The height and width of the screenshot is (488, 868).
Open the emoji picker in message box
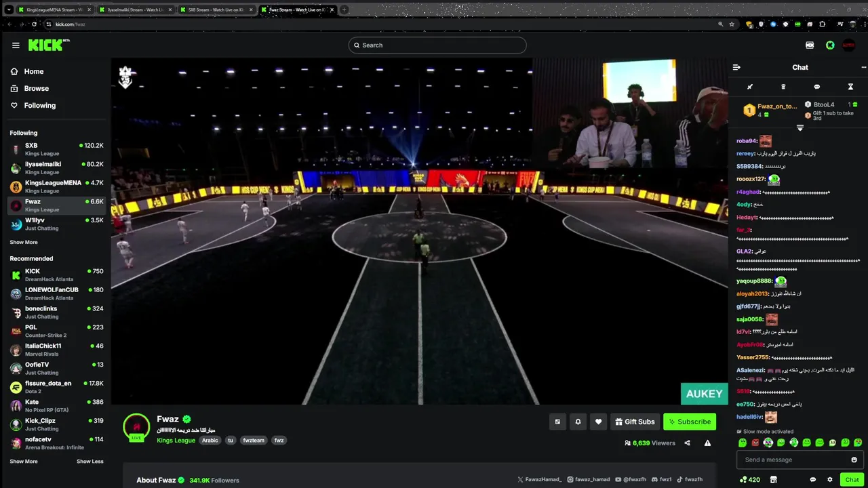[x=854, y=460]
